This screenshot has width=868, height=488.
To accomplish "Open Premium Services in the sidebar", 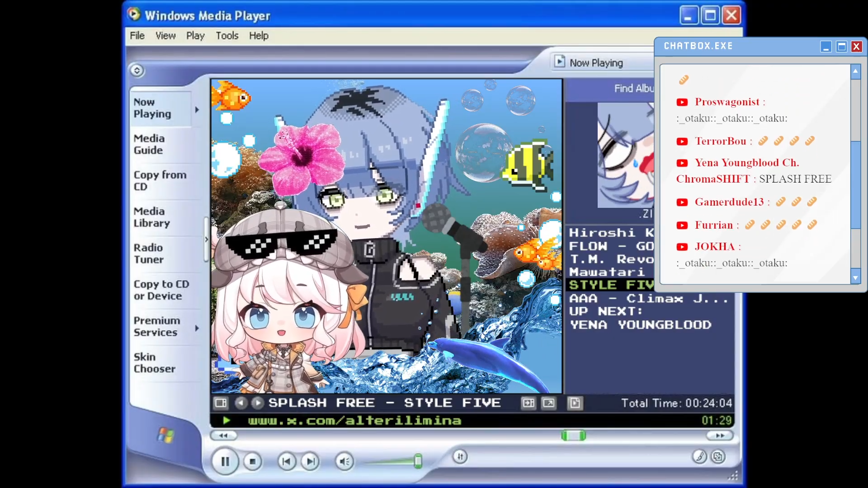I will point(160,327).
